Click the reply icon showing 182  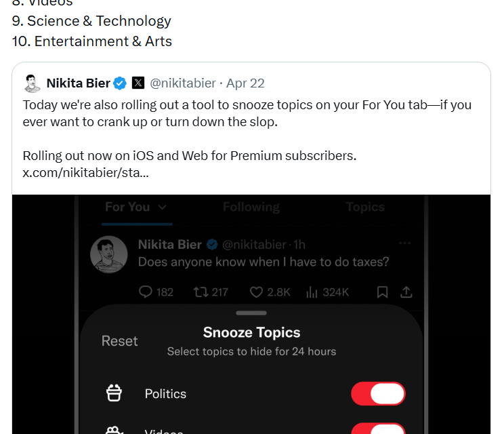pyautogui.click(x=146, y=292)
